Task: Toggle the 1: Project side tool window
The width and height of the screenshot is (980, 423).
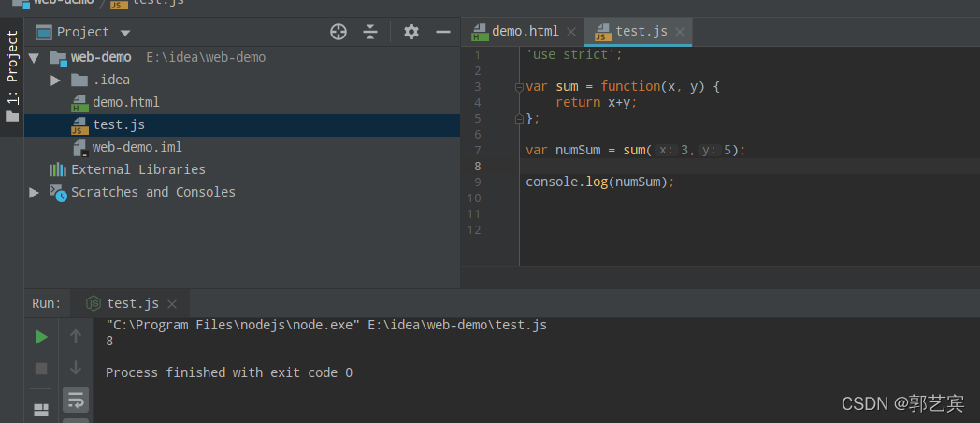Action: coord(12,75)
